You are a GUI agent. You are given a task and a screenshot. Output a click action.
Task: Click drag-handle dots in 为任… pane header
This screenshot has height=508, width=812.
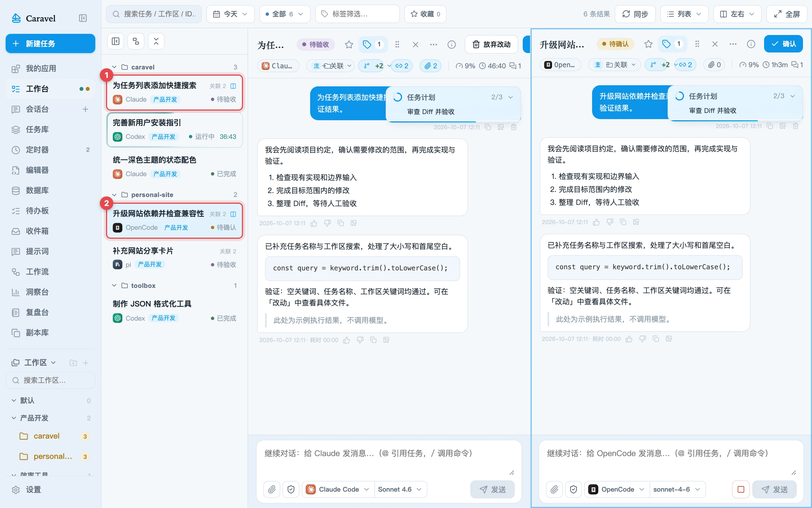click(397, 44)
